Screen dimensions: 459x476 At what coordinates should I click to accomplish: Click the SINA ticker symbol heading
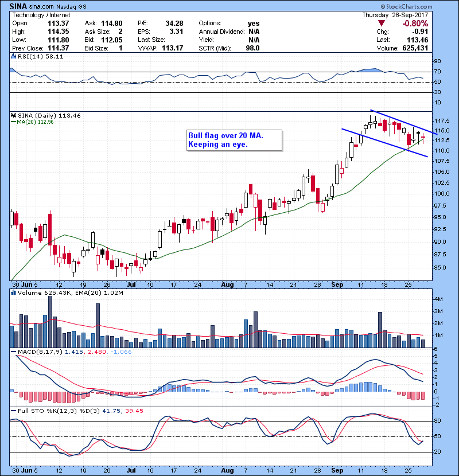(x=21, y=5)
